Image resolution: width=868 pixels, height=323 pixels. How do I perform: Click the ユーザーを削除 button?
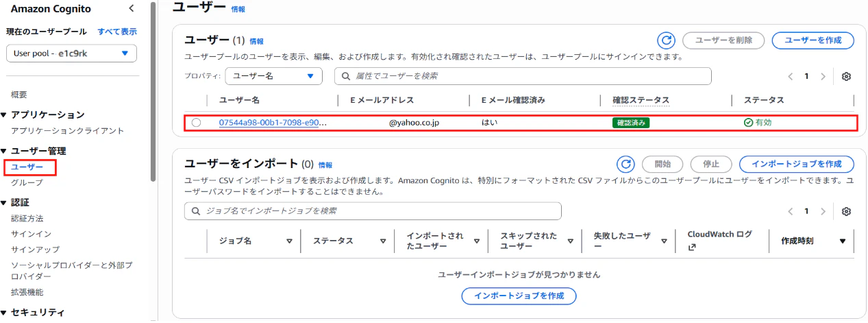pos(724,40)
